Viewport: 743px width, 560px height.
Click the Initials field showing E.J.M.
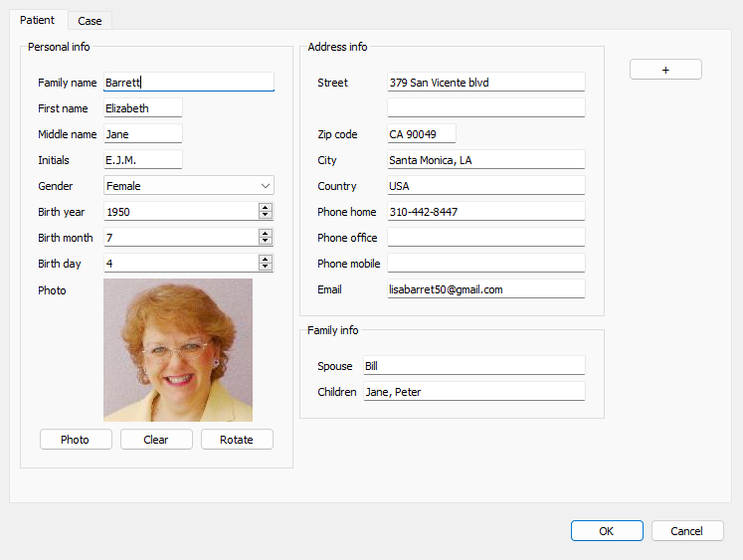point(142,160)
